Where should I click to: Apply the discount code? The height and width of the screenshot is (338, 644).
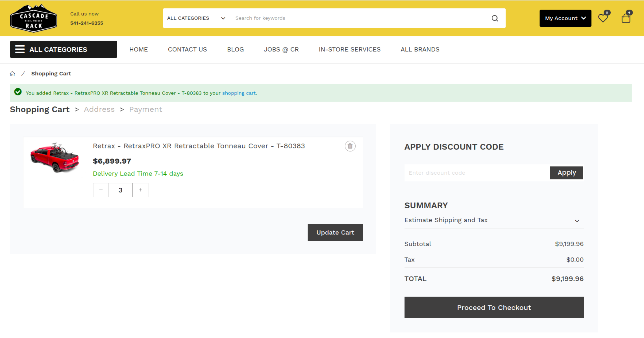point(566,173)
